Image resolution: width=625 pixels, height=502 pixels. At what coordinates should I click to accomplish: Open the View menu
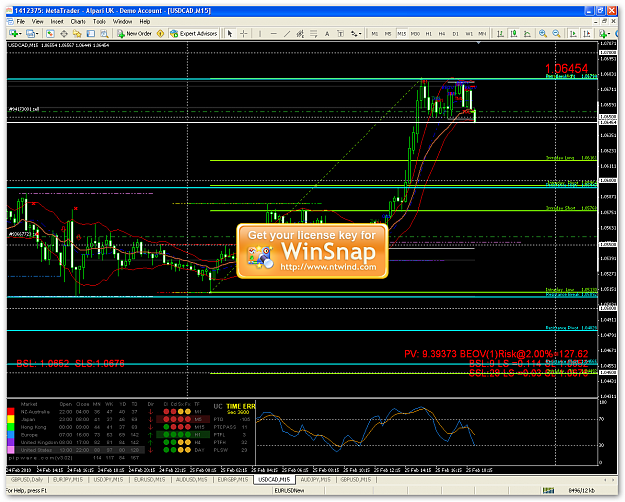pyautogui.click(x=37, y=22)
